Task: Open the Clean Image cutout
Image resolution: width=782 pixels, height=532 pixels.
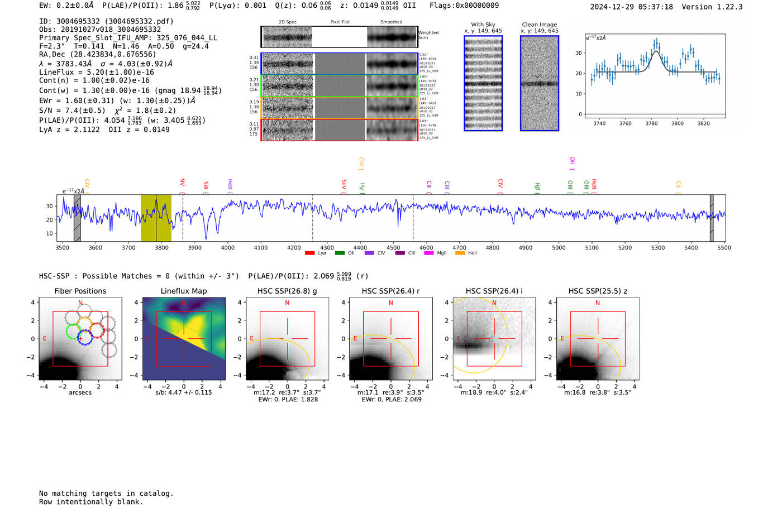Action: point(540,83)
